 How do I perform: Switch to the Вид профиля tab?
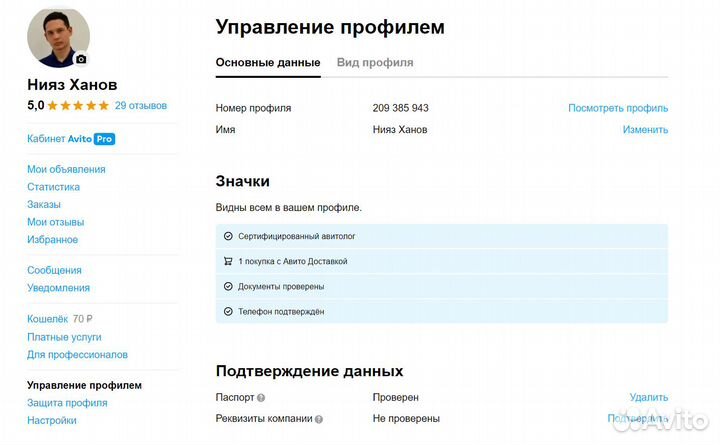pyautogui.click(x=375, y=62)
